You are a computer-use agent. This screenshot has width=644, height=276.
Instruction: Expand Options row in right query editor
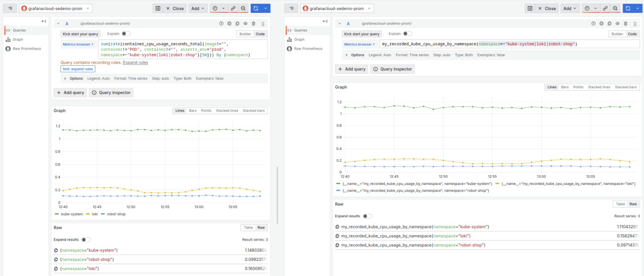click(x=347, y=55)
